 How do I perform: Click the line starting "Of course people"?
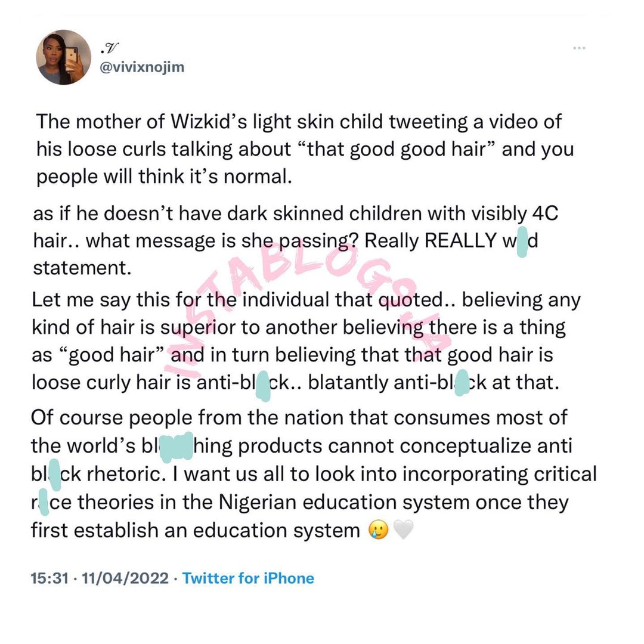point(300,417)
